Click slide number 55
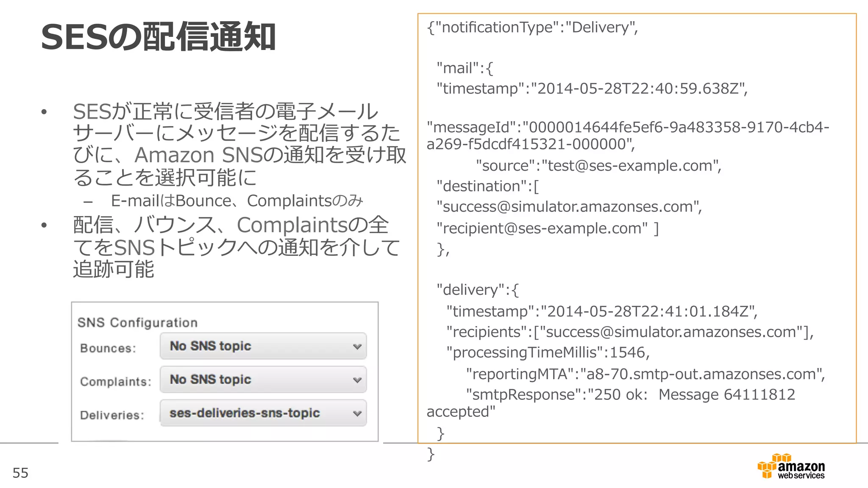868x488 pixels. [x=20, y=473]
